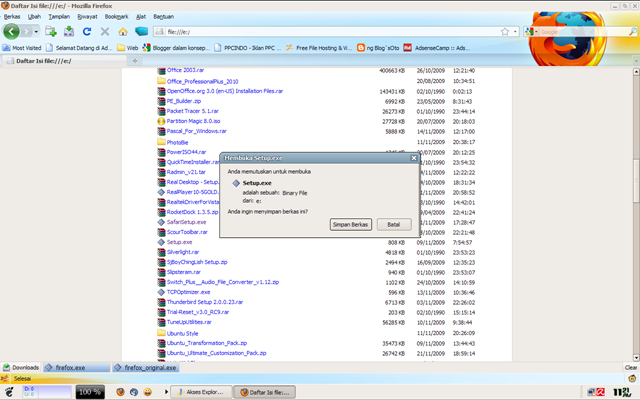Open the Tampilan menu
The width and height of the screenshot is (640, 400).
(59, 17)
